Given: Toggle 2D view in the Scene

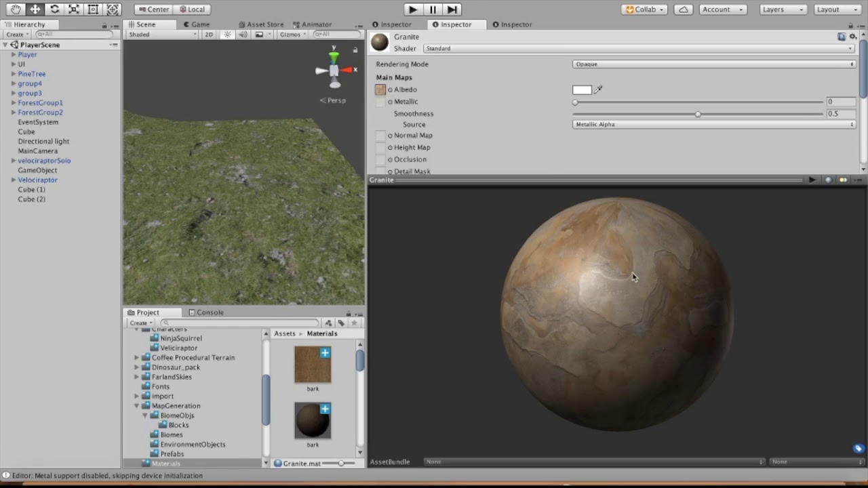Looking at the screenshot, I should pyautogui.click(x=209, y=35).
